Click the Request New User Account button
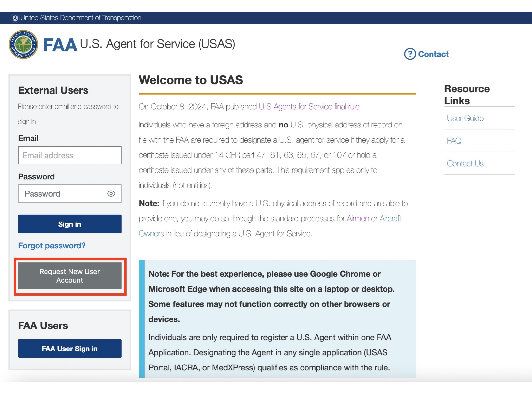532x397 pixels. [70, 276]
